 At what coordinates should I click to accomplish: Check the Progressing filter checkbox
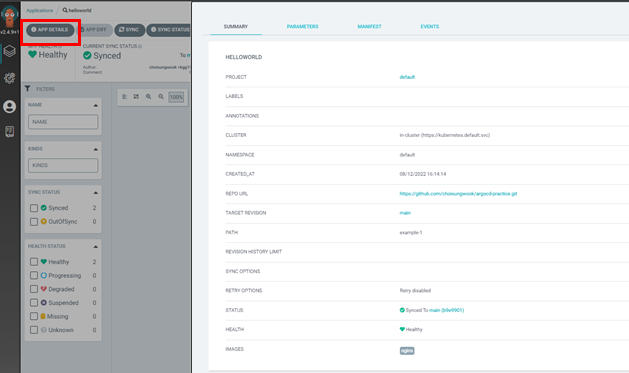click(34, 275)
